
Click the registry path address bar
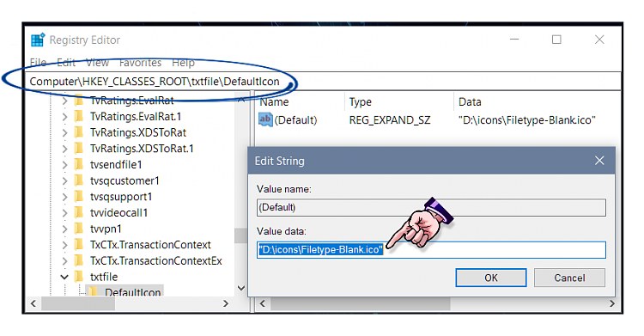click(323, 82)
